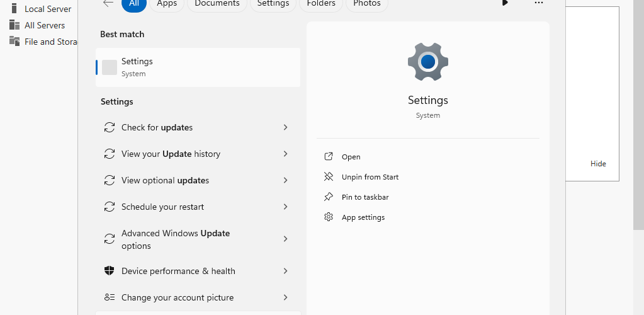This screenshot has width=644, height=315.
Task: Click the large Settings gear icon
Action: coord(428,62)
